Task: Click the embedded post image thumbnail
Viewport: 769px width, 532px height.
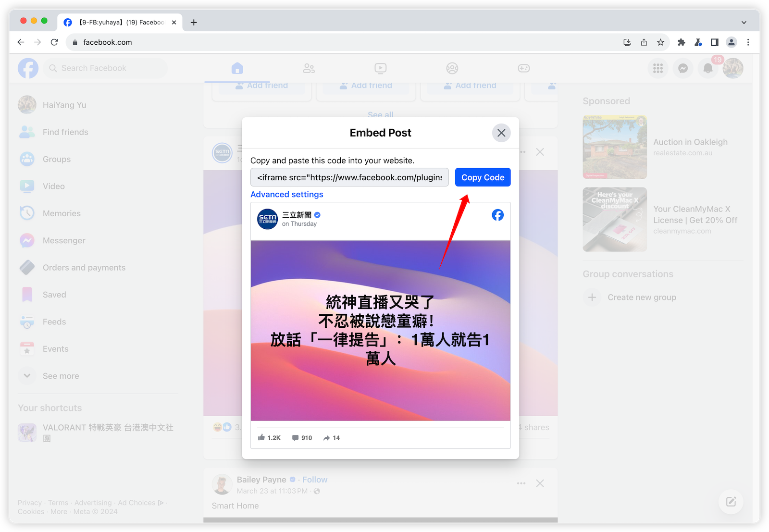Action: (380, 331)
